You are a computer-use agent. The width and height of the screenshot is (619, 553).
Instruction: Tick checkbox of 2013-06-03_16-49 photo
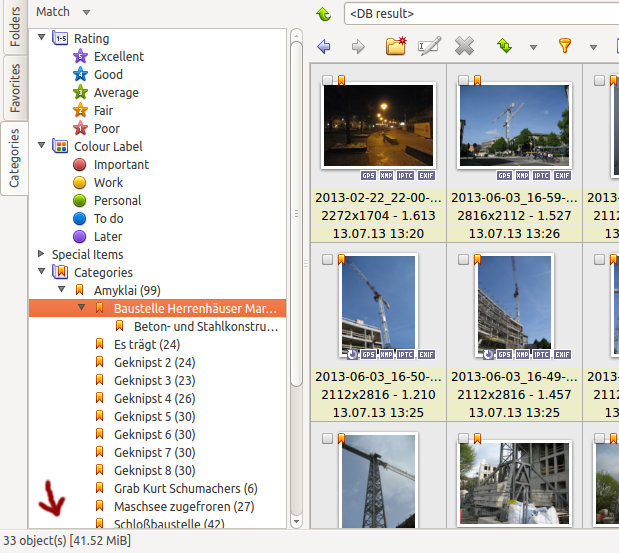tap(463, 259)
